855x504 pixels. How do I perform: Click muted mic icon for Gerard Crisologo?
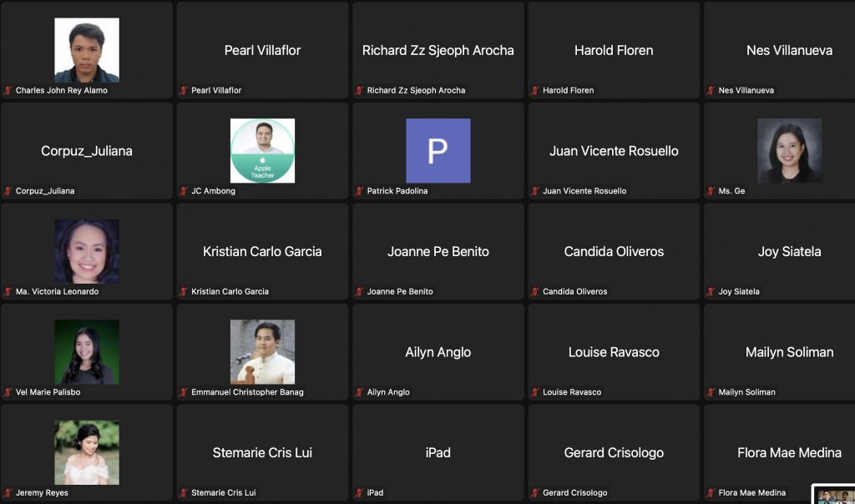[x=535, y=493]
